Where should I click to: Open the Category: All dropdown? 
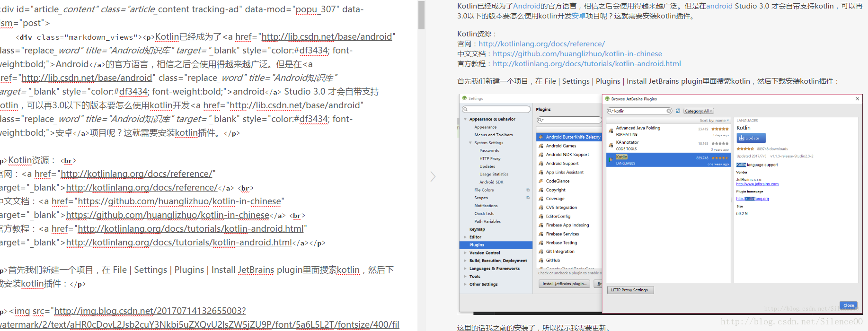(x=698, y=111)
